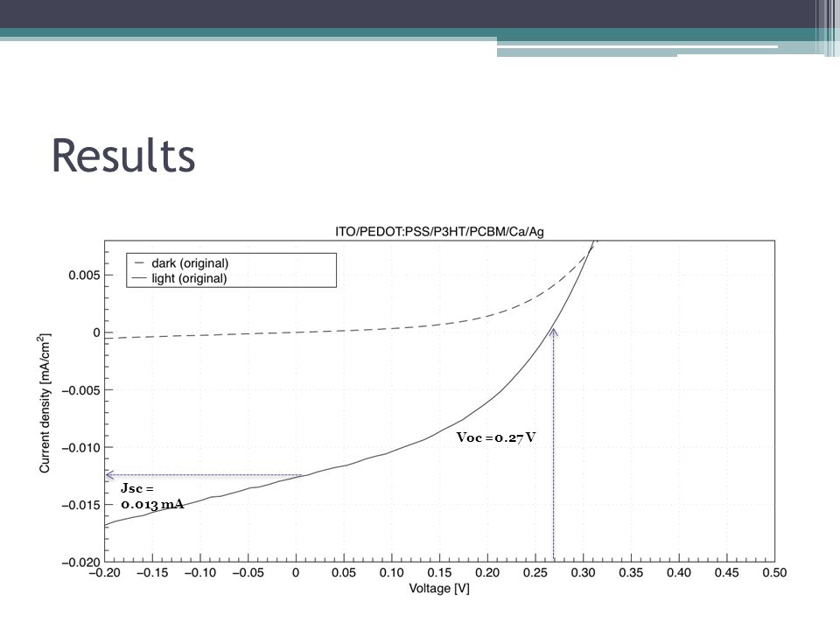The width and height of the screenshot is (840, 630).
Task: Click the x-axis tick label −0.05
Action: (x=248, y=572)
